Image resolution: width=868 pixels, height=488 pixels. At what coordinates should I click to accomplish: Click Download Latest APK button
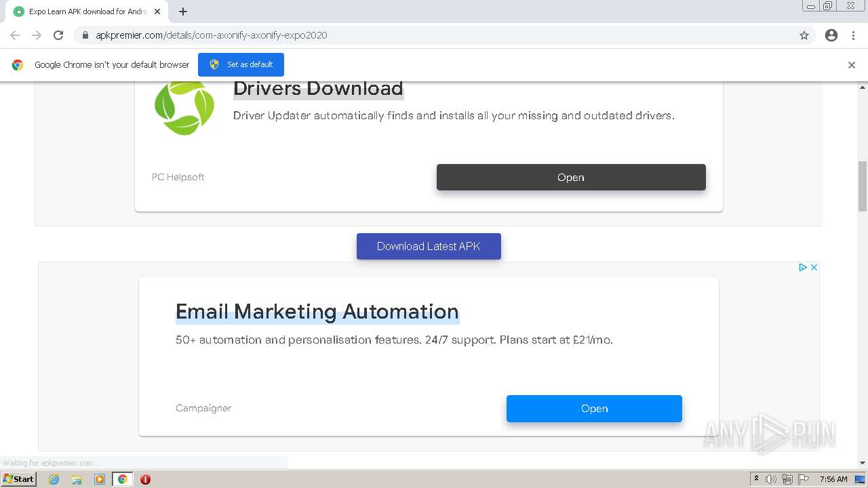(x=429, y=246)
